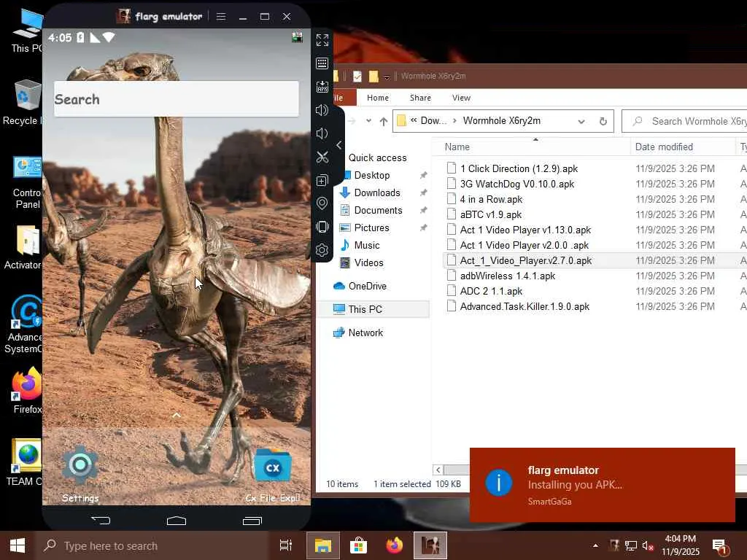The image size is (747, 560).
Task: Expand the Android app drawer chevron
Action: [177, 415]
